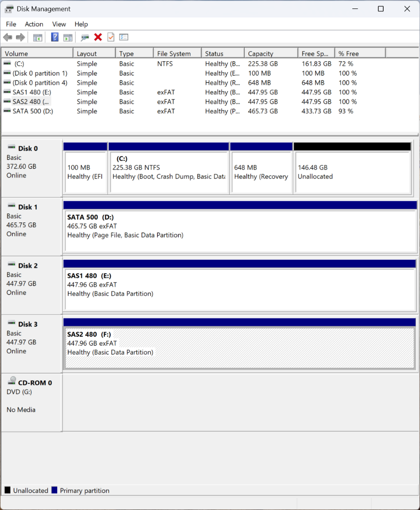This screenshot has width=420, height=510.
Task: Click the drive icon next to Disk 3
Action: [x=11, y=323]
